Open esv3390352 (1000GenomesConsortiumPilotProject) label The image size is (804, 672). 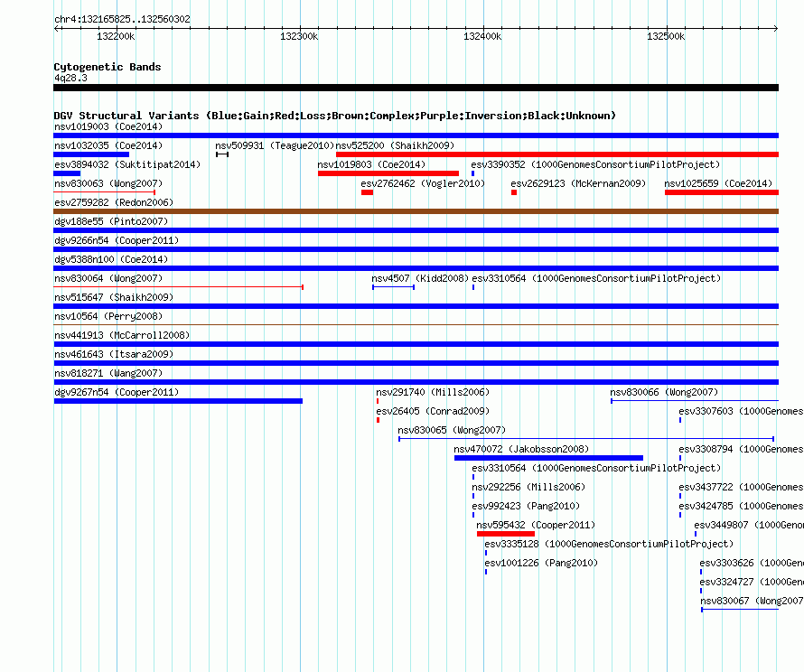(595, 164)
